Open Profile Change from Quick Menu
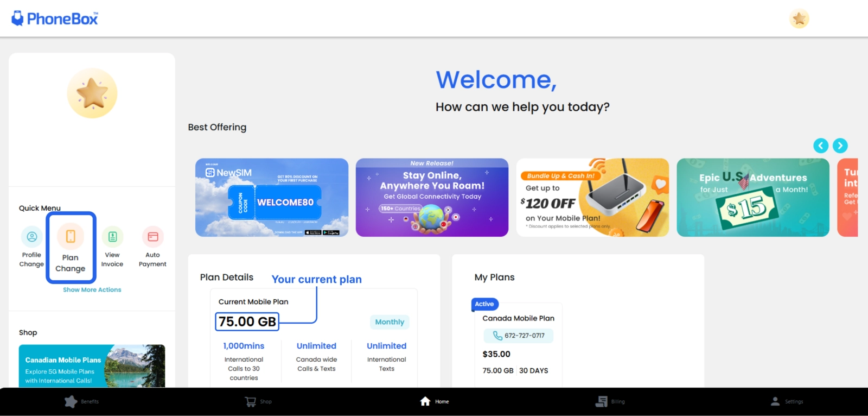Image resolution: width=868 pixels, height=416 pixels. pos(31,248)
